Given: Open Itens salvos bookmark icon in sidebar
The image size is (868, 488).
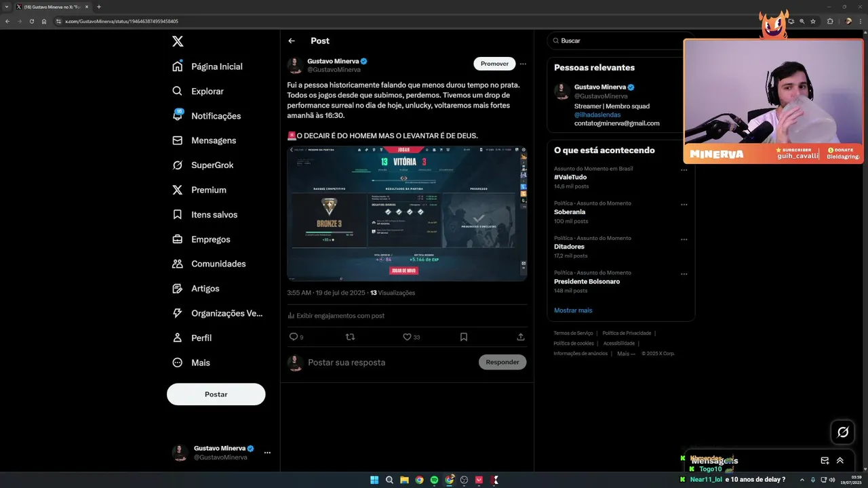Looking at the screenshot, I should pos(178,214).
